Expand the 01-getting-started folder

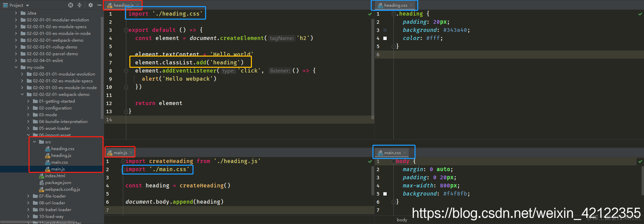click(28, 101)
